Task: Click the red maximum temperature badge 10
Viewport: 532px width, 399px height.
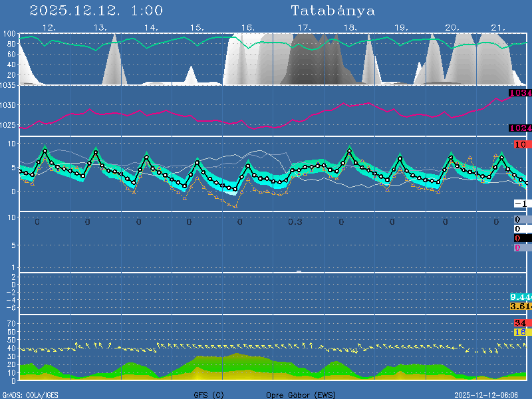Action: point(521,144)
